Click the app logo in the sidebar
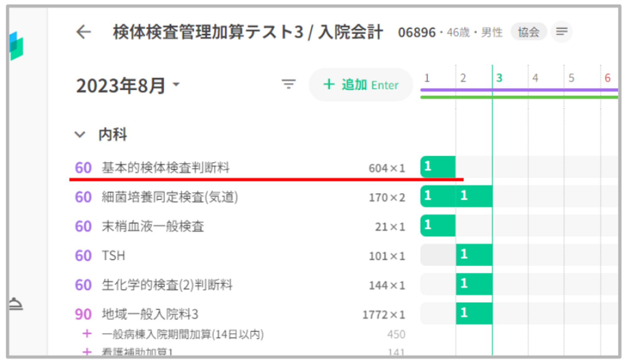Viewport: 628px width, 364px height. click(x=16, y=46)
